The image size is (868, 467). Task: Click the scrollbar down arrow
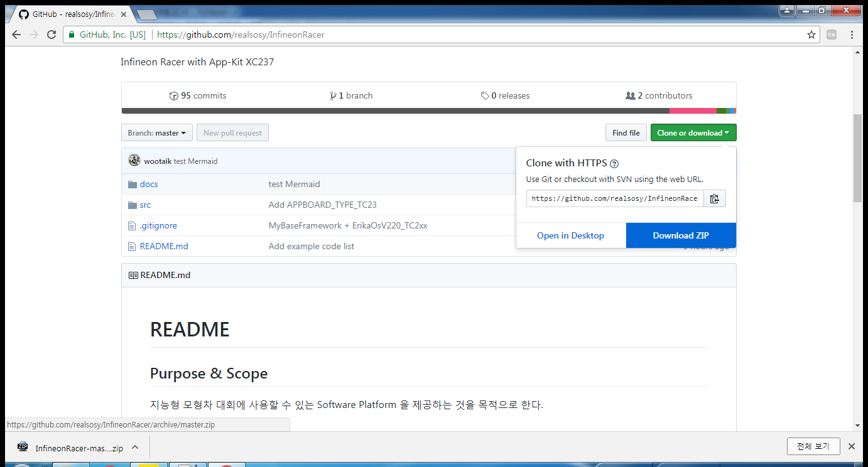click(857, 426)
